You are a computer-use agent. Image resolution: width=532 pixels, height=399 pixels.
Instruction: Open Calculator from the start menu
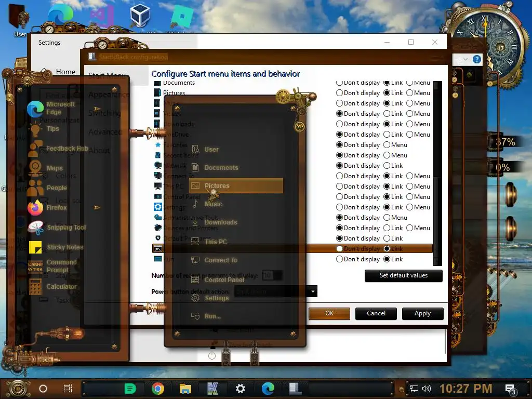pyautogui.click(x=52, y=287)
